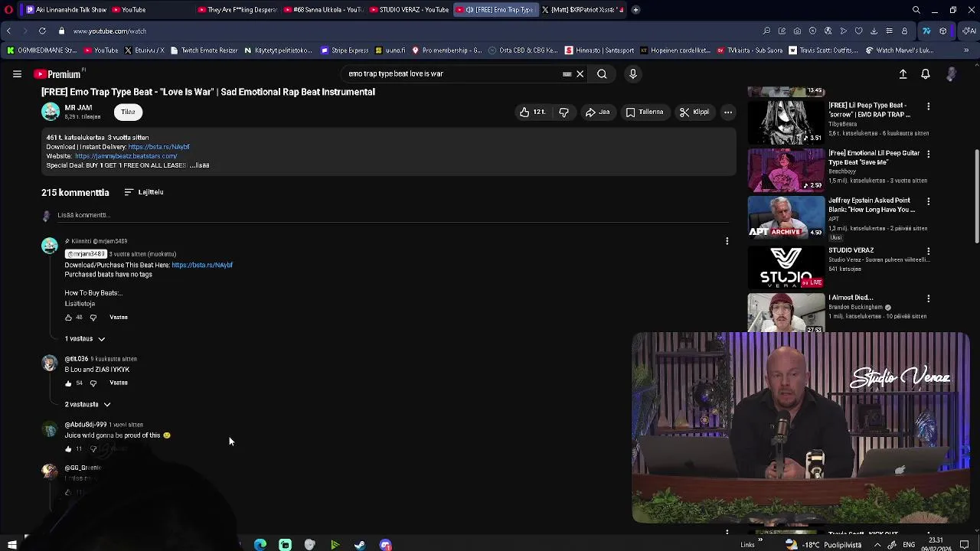The width and height of the screenshot is (980, 551).
Task: Like the Juice wrld comment with 11 likes
Action: (68, 449)
